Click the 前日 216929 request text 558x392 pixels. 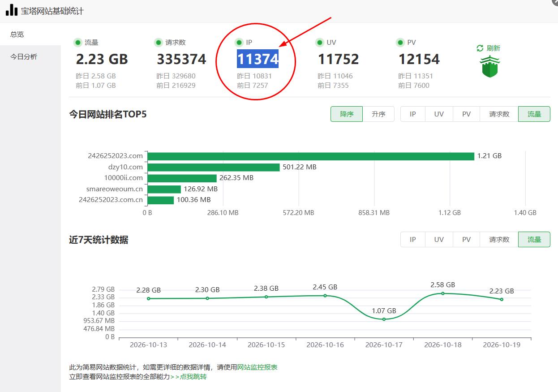[x=176, y=85]
